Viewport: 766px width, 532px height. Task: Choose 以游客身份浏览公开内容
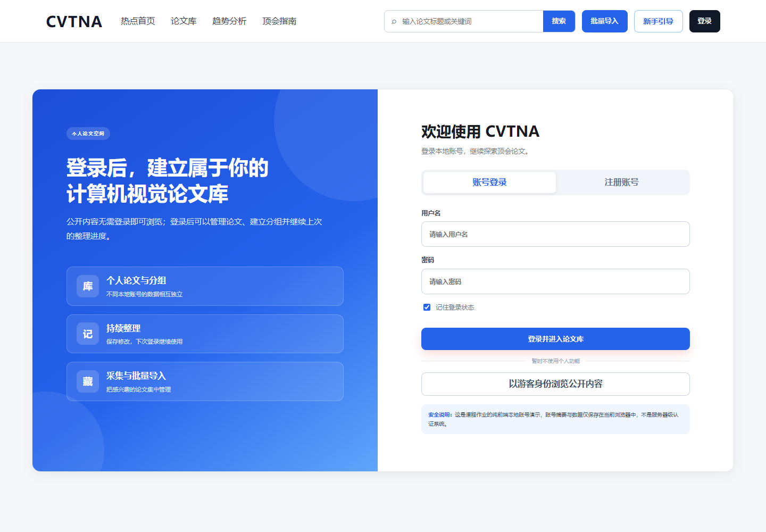coord(555,384)
